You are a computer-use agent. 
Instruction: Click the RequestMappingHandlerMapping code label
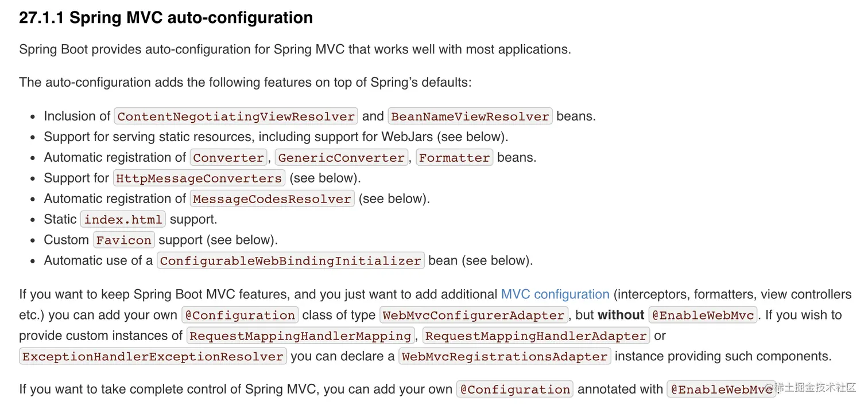coord(301,336)
